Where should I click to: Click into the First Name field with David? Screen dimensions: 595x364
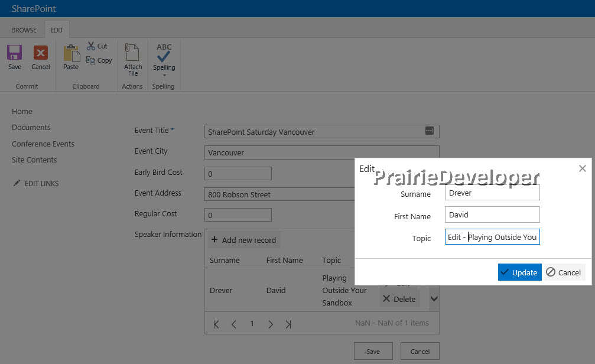point(492,214)
